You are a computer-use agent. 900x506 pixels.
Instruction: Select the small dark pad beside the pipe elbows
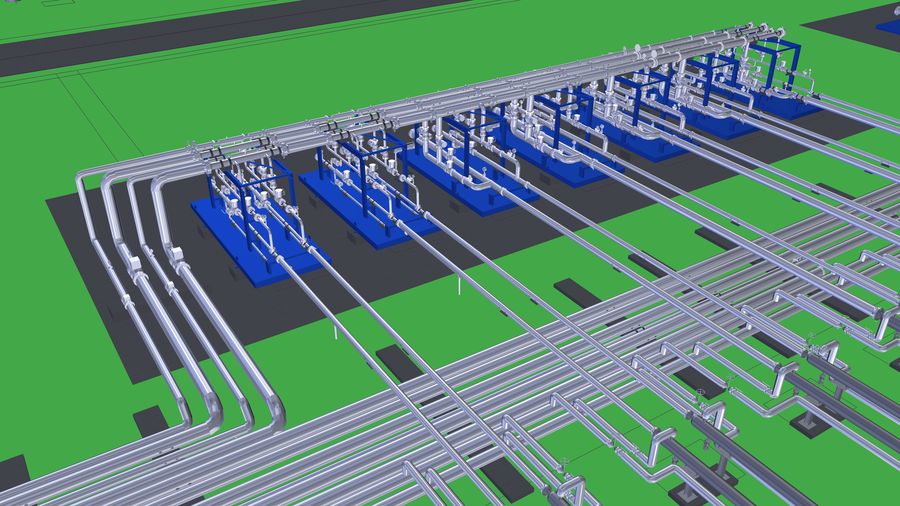point(150,421)
